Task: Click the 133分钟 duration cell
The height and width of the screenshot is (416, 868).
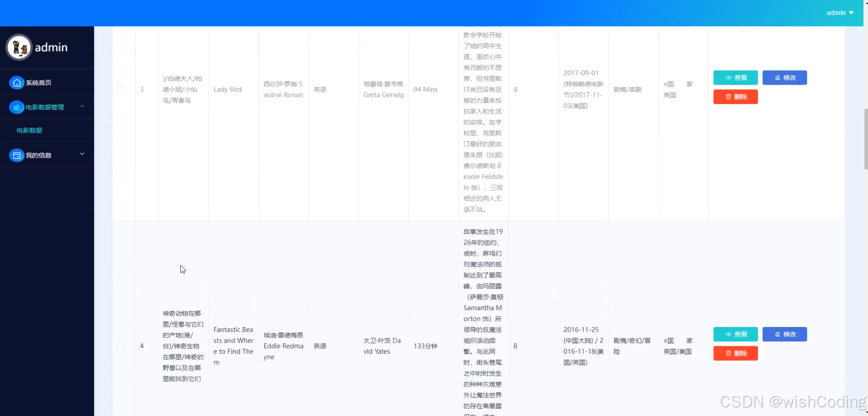Action: pyautogui.click(x=425, y=346)
